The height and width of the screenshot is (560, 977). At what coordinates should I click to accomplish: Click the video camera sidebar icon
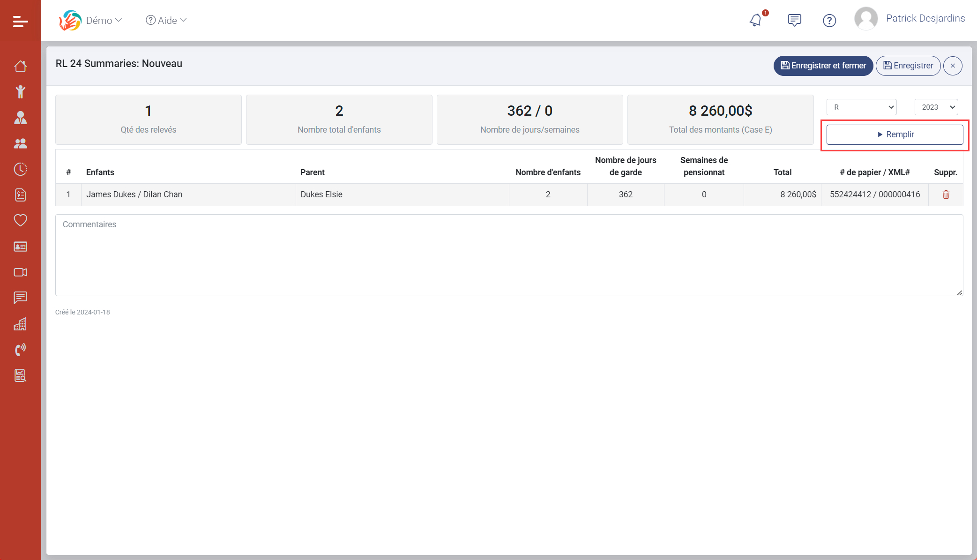pyautogui.click(x=20, y=272)
